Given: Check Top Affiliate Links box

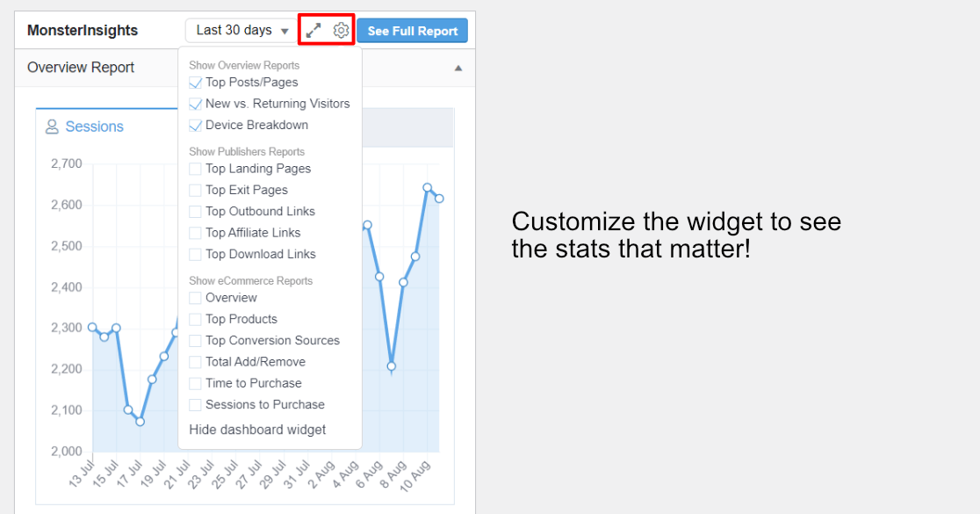Looking at the screenshot, I should click(x=195, y=233).
